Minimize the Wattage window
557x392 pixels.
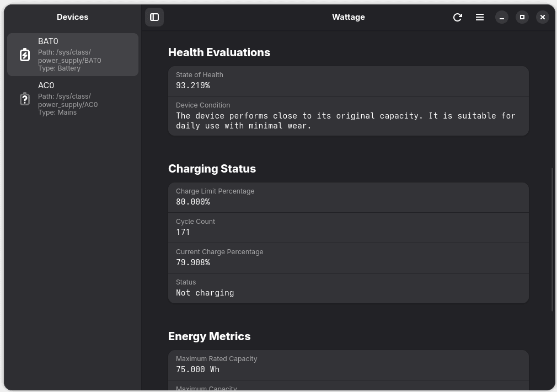[502, 17]
